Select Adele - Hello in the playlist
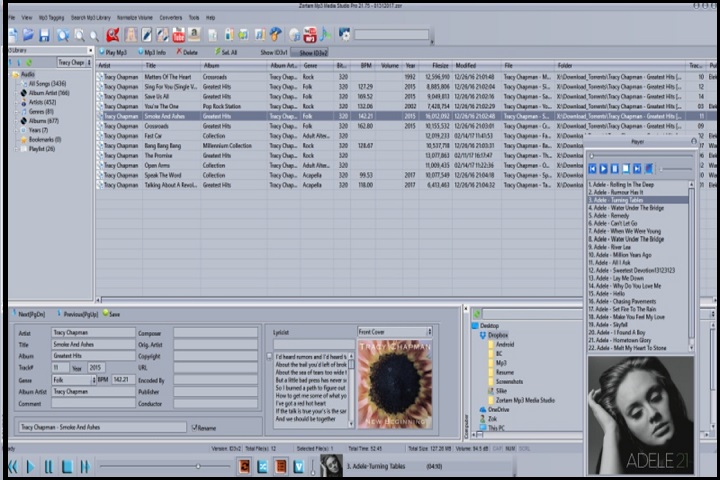 pyautogui.click(x=608, y=295)
